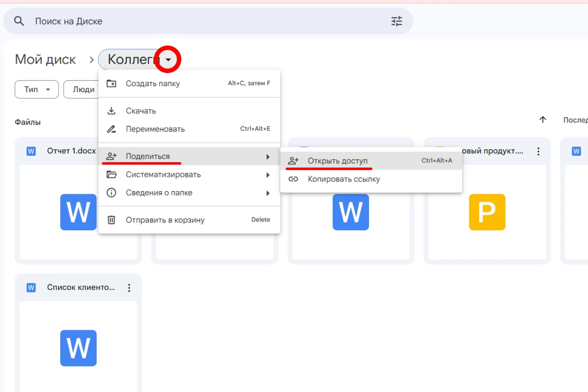This screenshot has width=588, height=392.
Task: Choose Отправить в корзину
Action: [x=189, y=220]
